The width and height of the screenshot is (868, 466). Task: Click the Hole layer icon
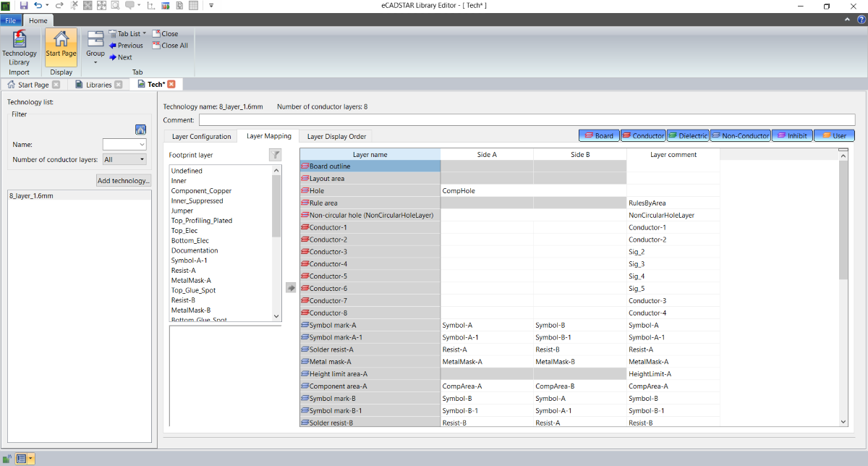tap(305, 190)
